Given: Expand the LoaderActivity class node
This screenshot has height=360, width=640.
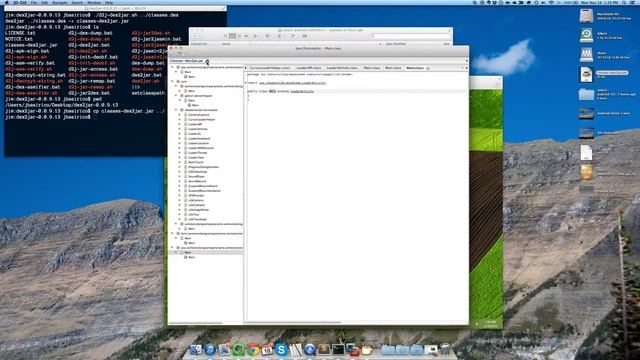Looking at the screenshot, I should [180, 129].
